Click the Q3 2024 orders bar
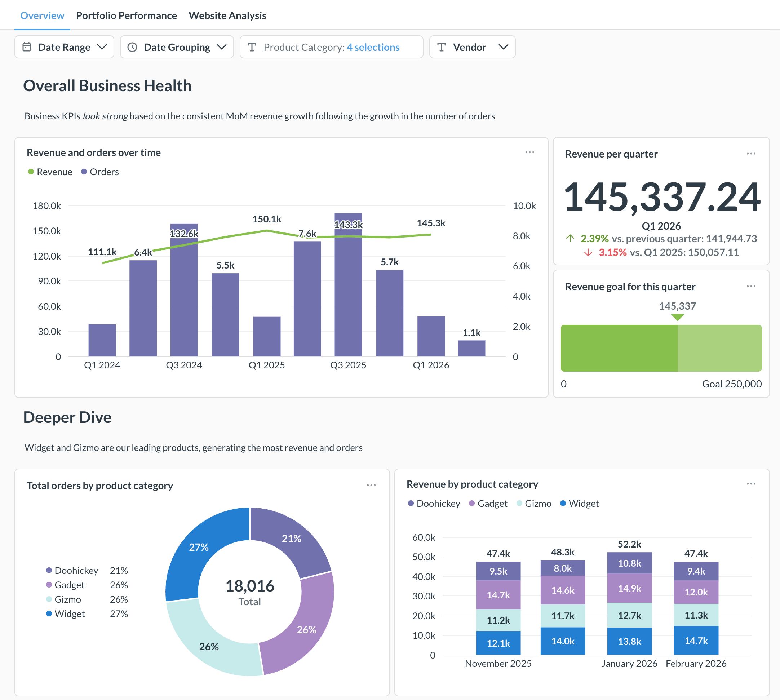Screen dimensions: 780x700 [184, 290]
